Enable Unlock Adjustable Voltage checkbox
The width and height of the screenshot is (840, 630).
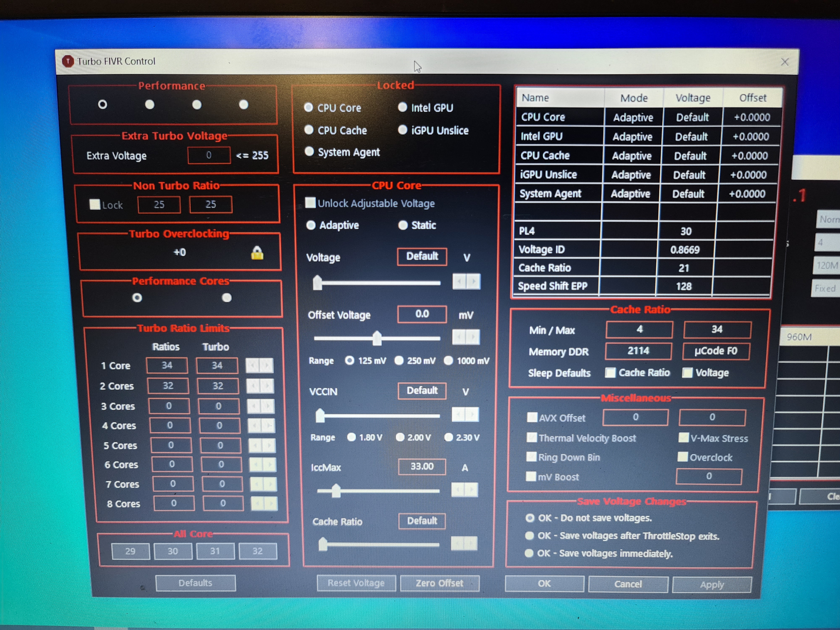(310, 203)
